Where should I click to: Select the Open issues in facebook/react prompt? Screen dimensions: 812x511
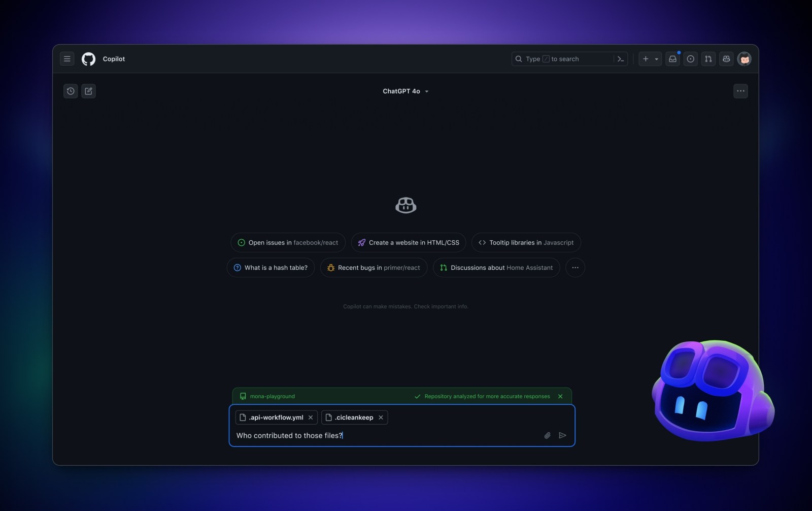288,242
